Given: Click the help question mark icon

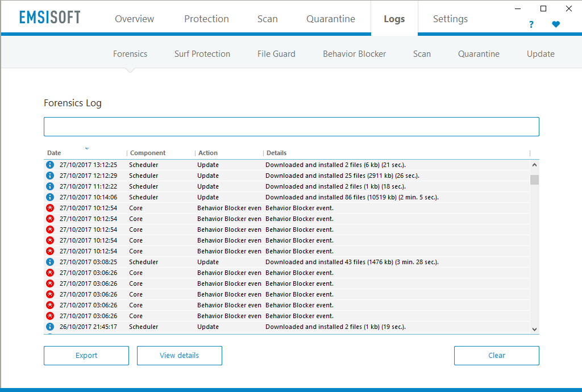Looking at the screenshot, I should pos(531,24).
